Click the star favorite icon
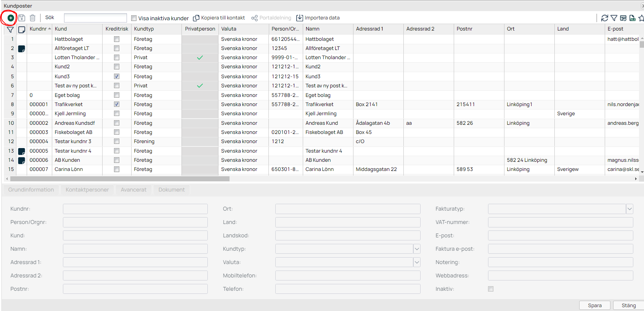Image resolution: width=644 pixels, height=311 pixels. click(641, 18)
